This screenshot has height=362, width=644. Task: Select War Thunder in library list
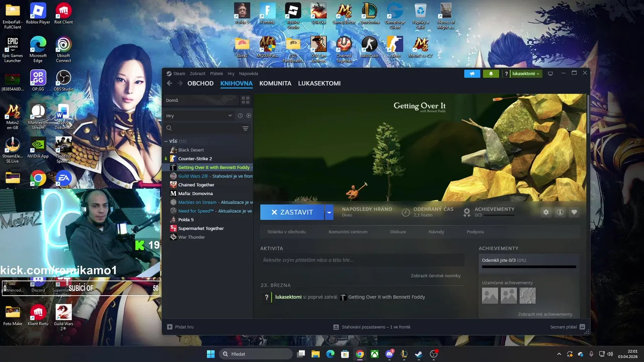tap(191, 237)
